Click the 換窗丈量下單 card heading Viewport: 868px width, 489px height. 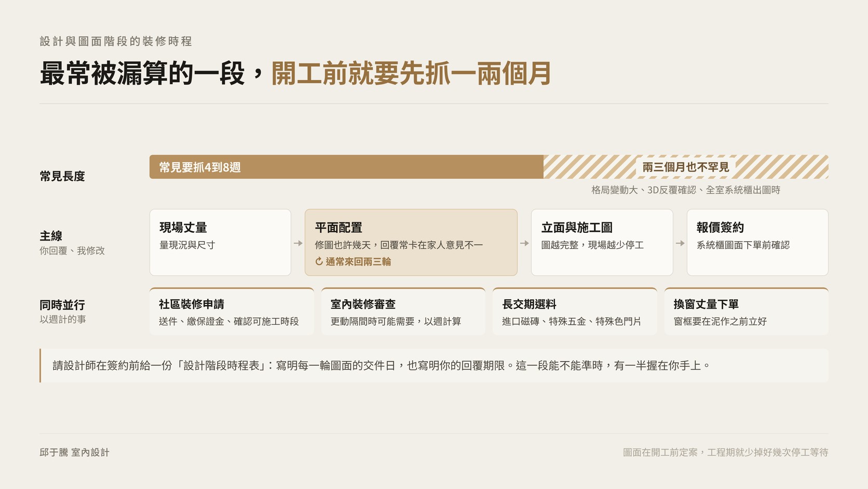[706, 304]
